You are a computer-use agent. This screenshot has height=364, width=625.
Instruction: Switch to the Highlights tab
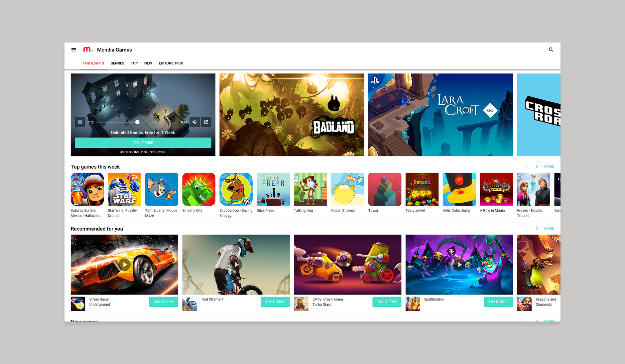(x=94, y=63)
